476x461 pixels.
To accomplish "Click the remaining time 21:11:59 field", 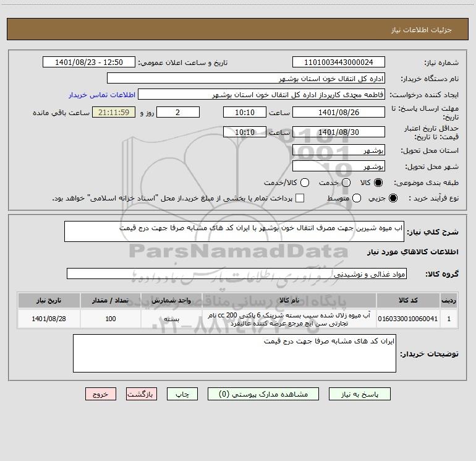I will [114, 112].
